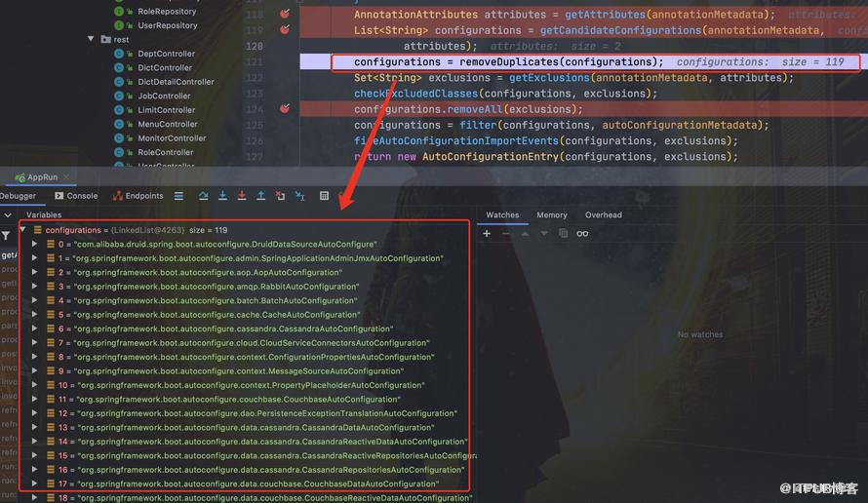The height and width of the screenshot is (503, 868).
Task: Open the Overhead tab
Action: tap(604, 214)
